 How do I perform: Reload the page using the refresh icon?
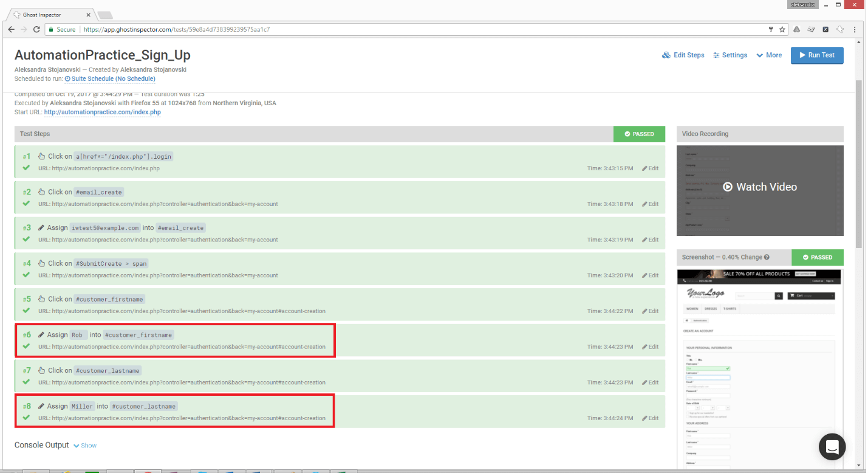[36, 29]
